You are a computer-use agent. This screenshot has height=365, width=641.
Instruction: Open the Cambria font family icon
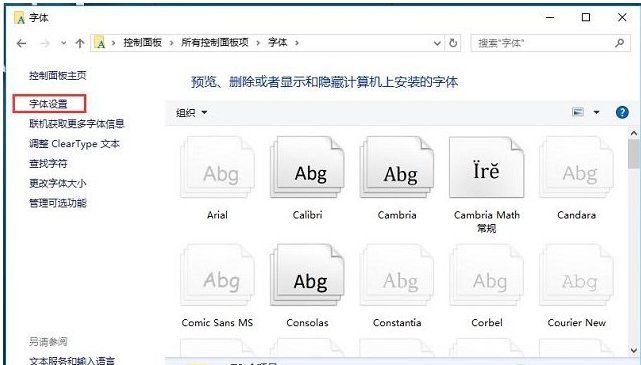[397, 168]
